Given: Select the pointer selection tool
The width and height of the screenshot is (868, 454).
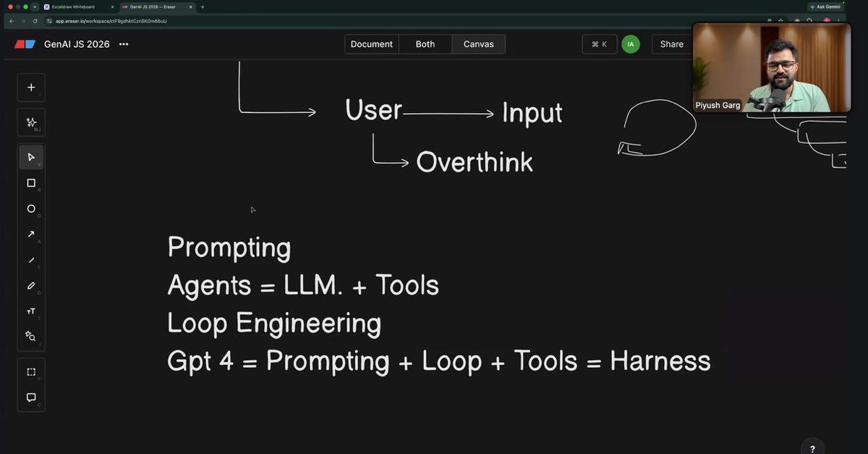Looking at the screenshot, I should (31, 157).
